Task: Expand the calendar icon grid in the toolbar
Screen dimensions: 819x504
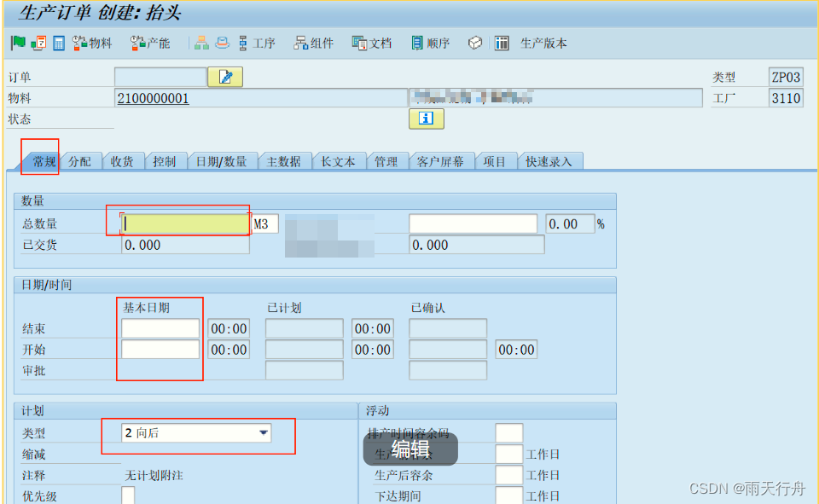Action: coord(57,43)
